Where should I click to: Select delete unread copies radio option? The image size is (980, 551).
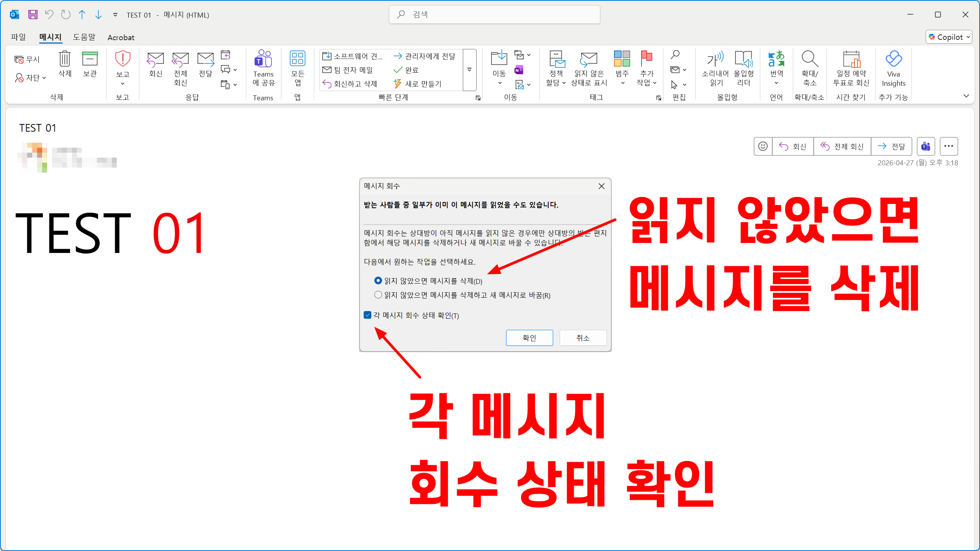coord(378,281)
